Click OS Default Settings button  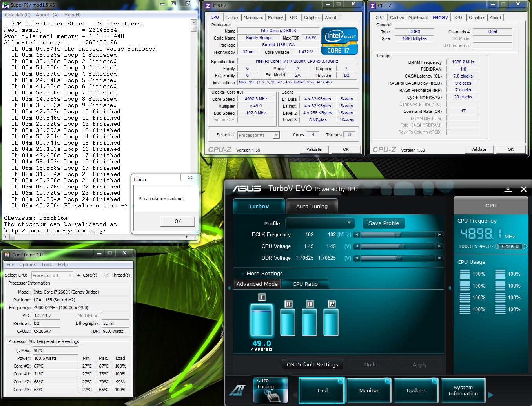tap(312, 364)
